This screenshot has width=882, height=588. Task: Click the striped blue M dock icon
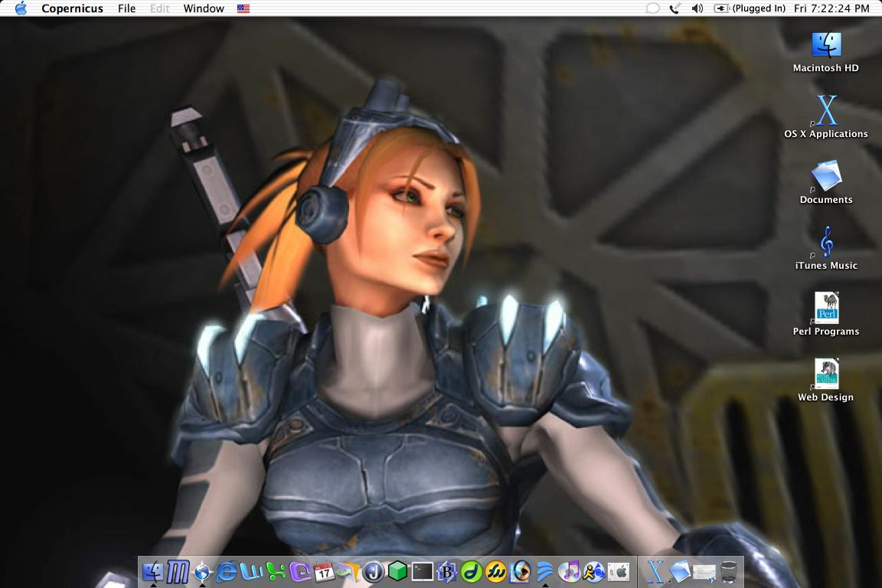tap(178, 572)
